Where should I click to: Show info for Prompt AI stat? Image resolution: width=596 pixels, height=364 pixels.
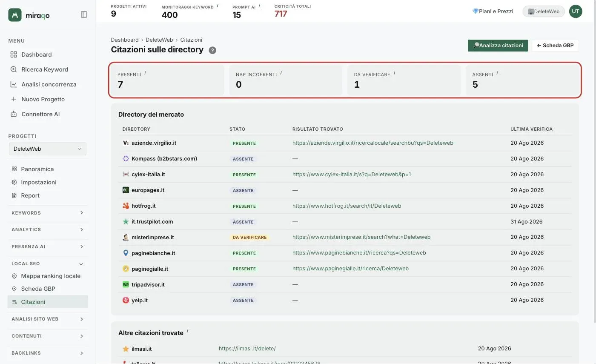pos(259,6)
